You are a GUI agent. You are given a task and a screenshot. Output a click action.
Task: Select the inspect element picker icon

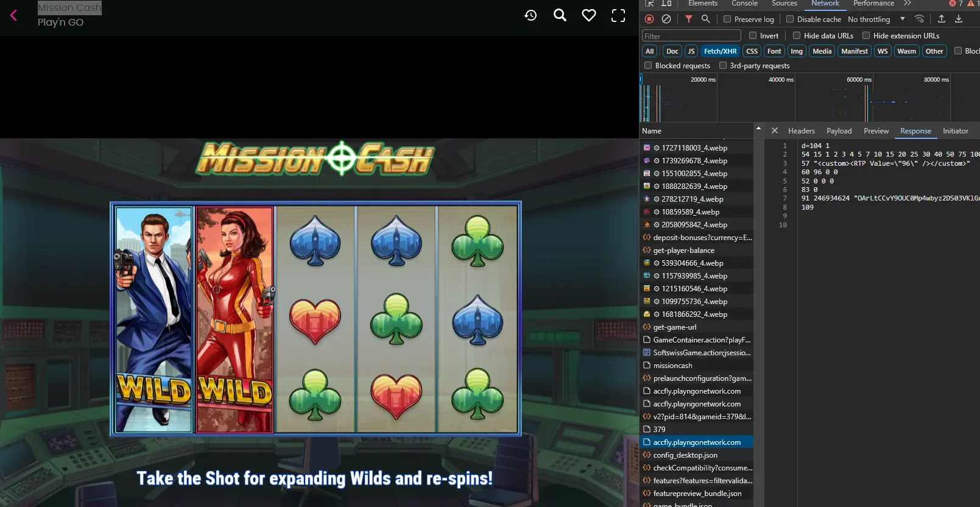(649, 4)
